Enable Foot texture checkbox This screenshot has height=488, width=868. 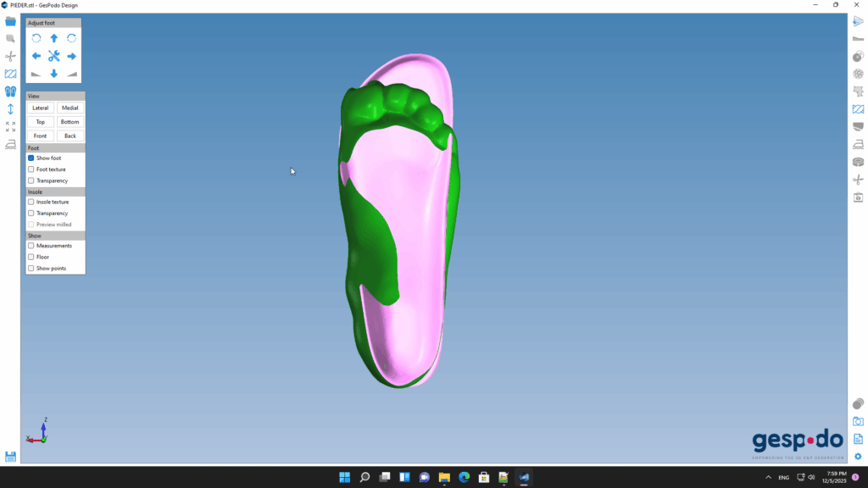31,169
